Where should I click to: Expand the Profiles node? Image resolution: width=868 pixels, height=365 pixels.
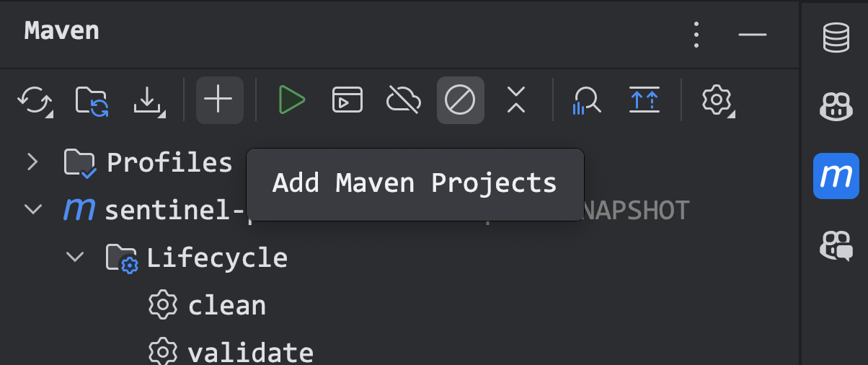(32, 162)
